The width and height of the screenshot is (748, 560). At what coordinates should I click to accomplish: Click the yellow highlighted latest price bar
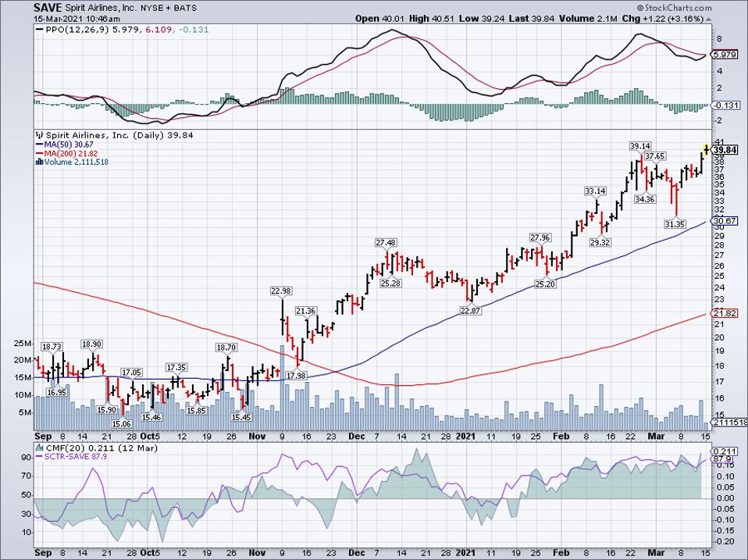coord(706,150)
